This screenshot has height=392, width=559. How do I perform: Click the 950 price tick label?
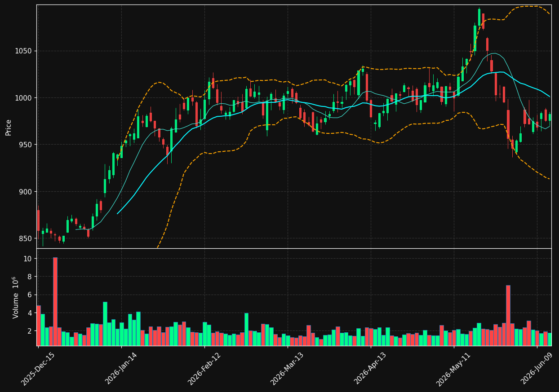(25, 145)
